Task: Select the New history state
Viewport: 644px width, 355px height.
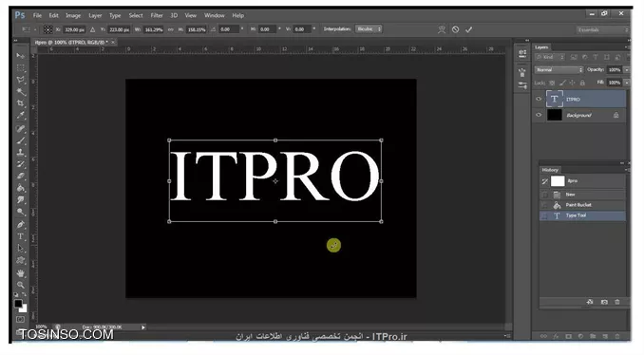Action: click(x=582, y=195)
